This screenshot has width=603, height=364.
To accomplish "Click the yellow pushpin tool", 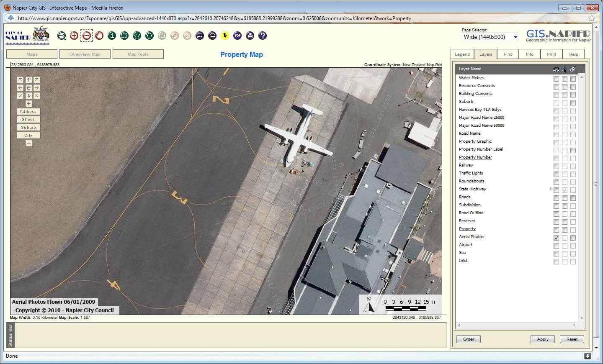I will click(225, 36).
